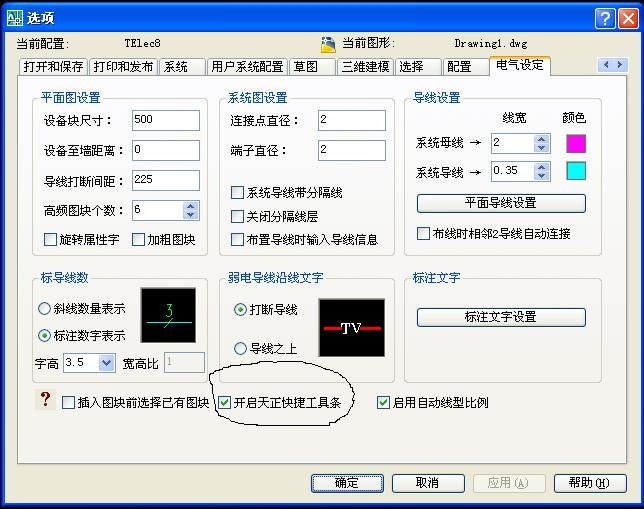Screen dimensions: 644x509
Task: Increase 系统导线 line width spinner
Action: (x=542, y=167)
